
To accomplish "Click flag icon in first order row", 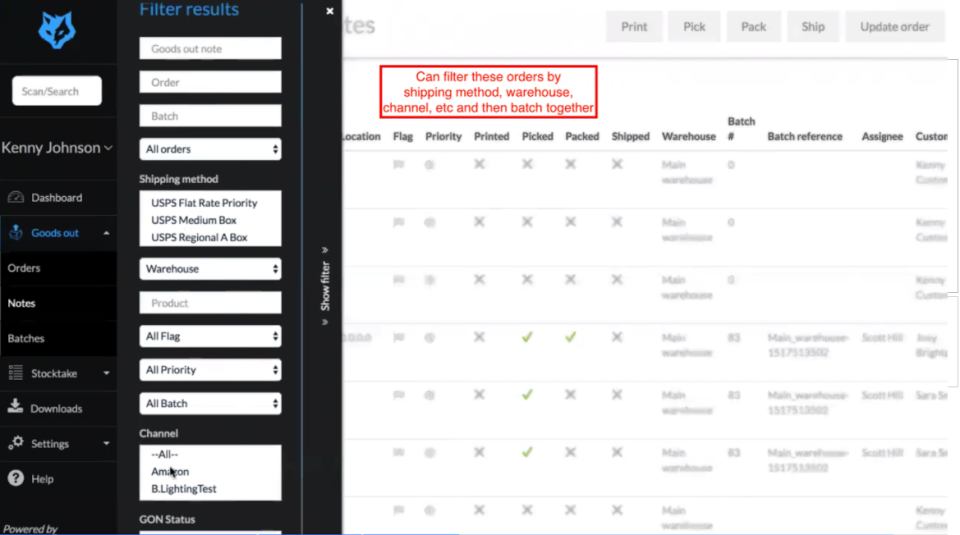I will [x=399, y=164].
